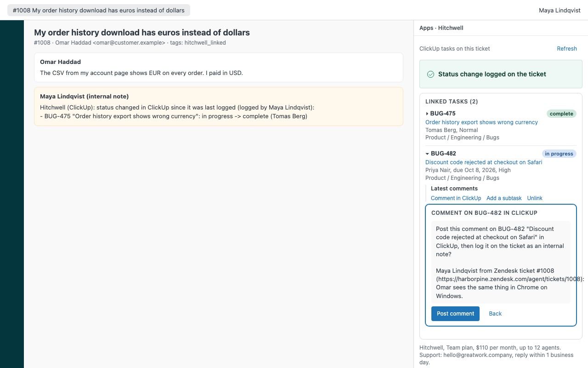Click the Comment in ClickUp link

(456, 198)
